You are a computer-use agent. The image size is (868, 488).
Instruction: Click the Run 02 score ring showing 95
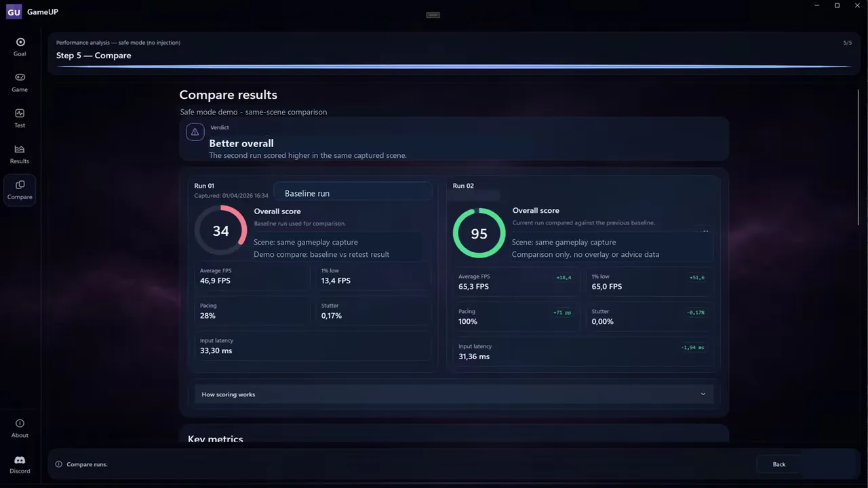(479, 233)
